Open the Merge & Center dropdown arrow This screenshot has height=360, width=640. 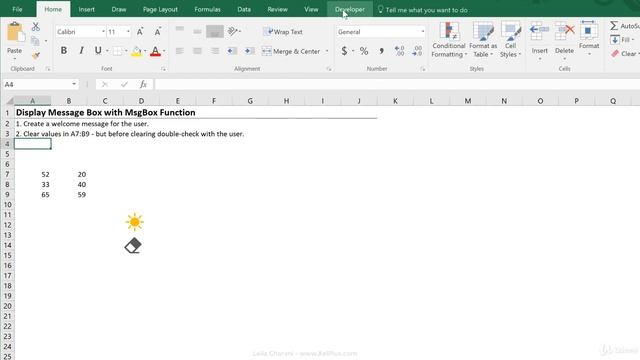click(327, 51)
